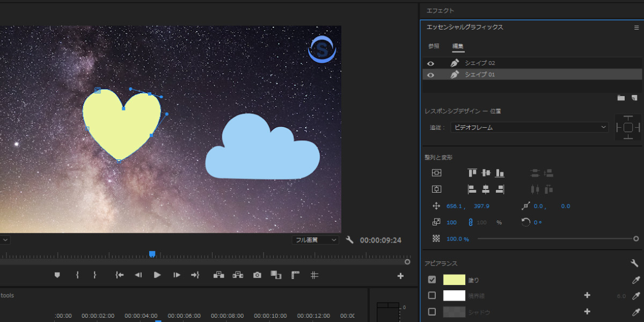The width and height of the screenshot is (644, 322).
Task: Add marker in program monitor
Action: 57,275
